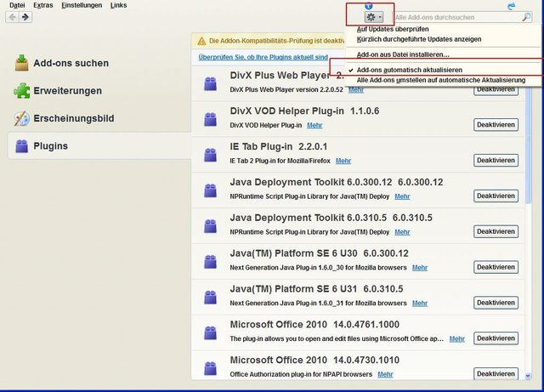This screenshot has width=544, height=392.
Task: Open Mehr for Java Deployment Toolkit 6.0.310.5
Action: [x=402, y=232]
